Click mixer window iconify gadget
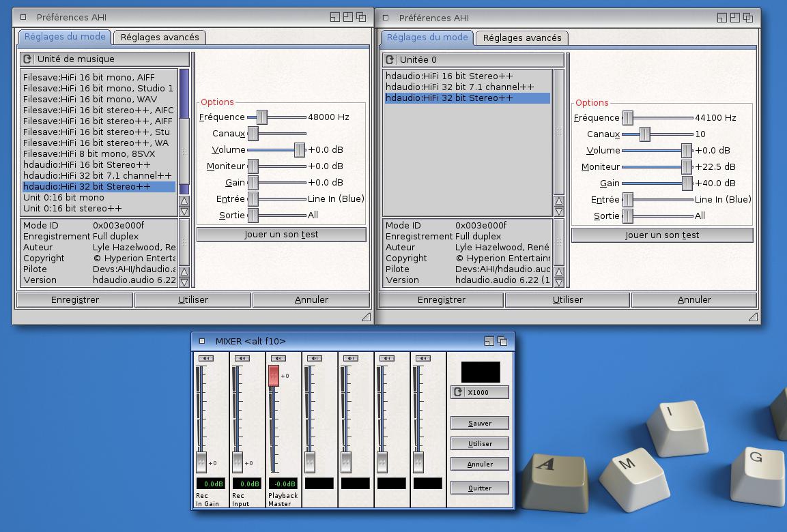The image size is (787, 532). (489, 341)
